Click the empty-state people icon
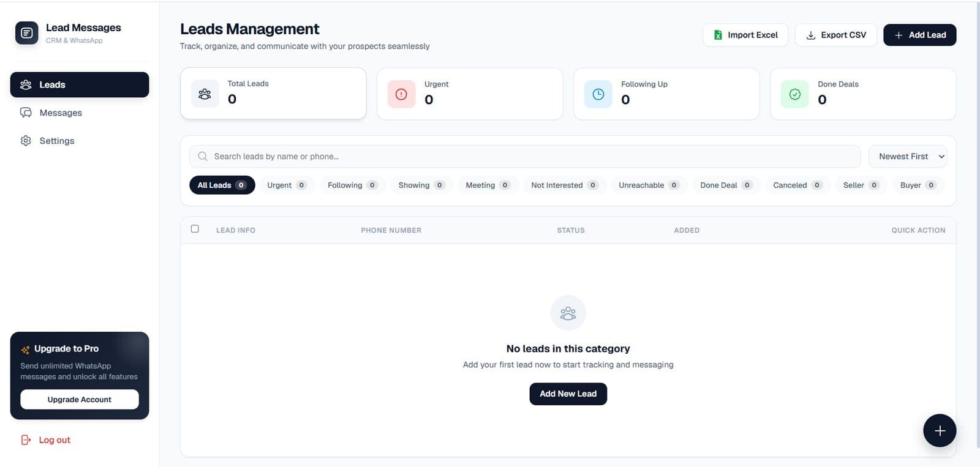The image size is (980, 467). pos(568,313)
